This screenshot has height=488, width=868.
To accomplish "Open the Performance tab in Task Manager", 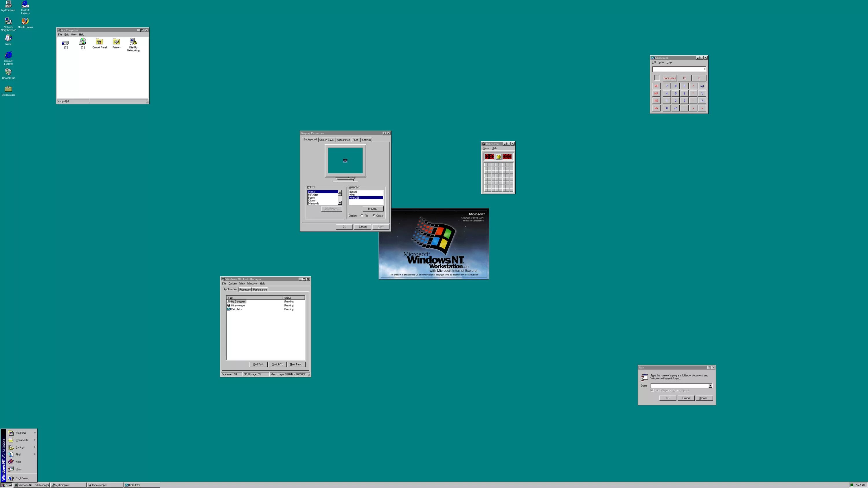I will tap(260, 290).
